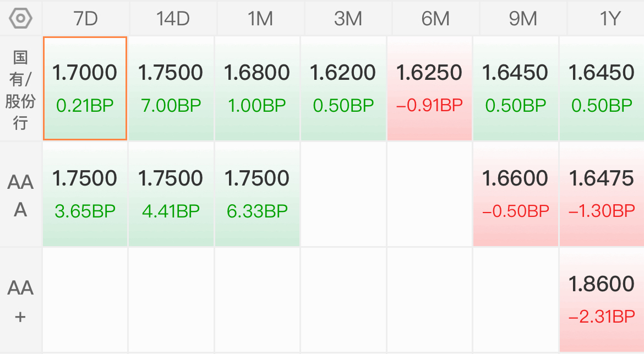Select the 6M column header

point(435,19)
